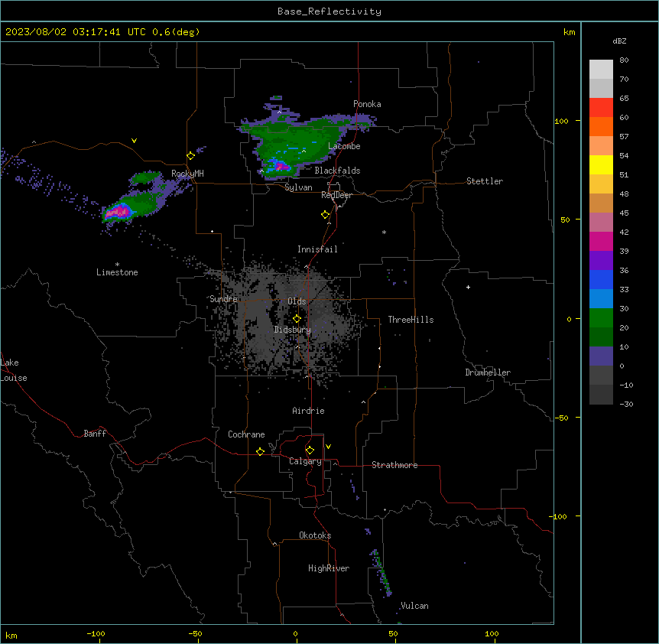Click the yellow diamond marker south of RedDeer

click(x=326, y=215)
